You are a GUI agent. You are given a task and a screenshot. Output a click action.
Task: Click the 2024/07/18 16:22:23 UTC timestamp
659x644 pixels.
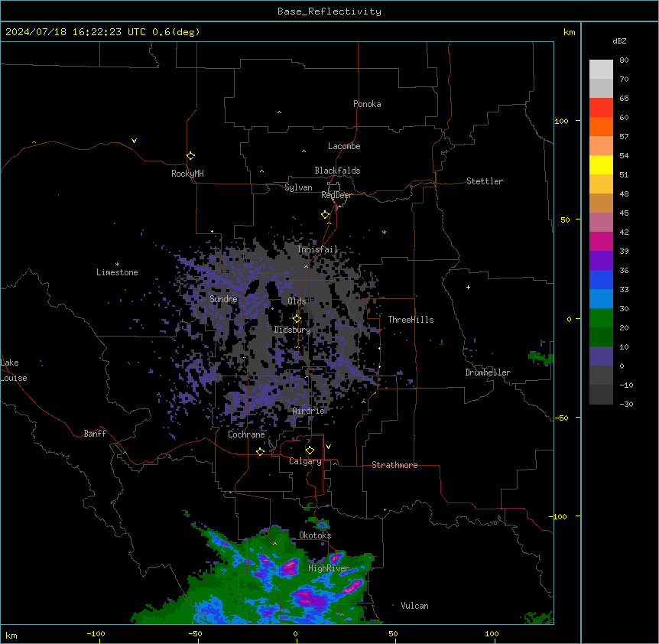[76, 32]
